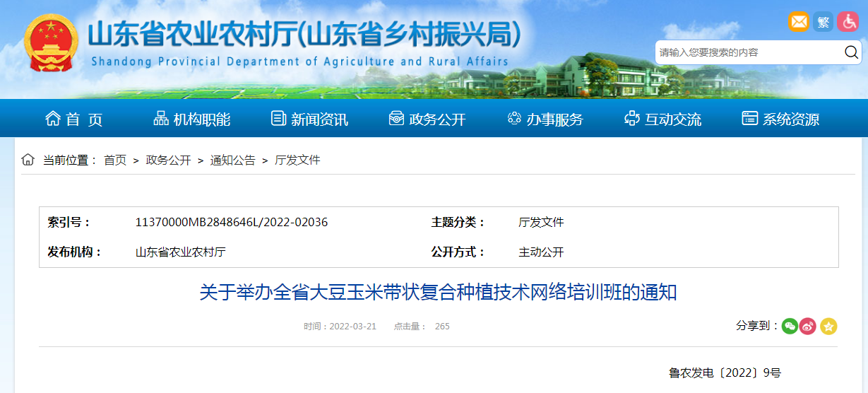Screen dimensions: 868x393
Task: Share to QQ Zone yellow star icon
Action: point(828,326)
